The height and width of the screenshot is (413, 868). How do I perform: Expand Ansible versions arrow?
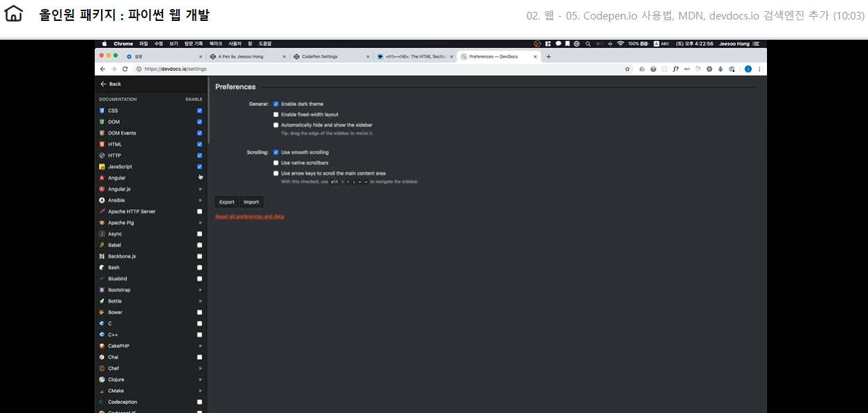201,200
